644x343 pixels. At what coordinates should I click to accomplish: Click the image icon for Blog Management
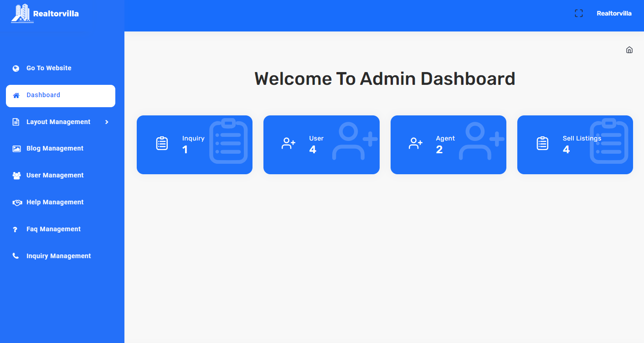16,149
